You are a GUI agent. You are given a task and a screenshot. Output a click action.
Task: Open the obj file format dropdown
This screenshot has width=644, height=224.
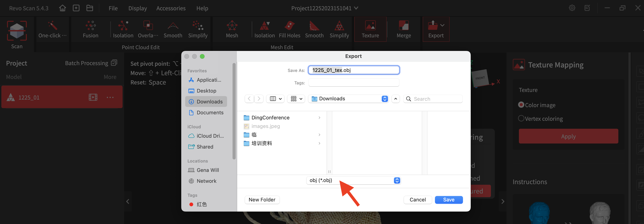click(x=353, y=180)
